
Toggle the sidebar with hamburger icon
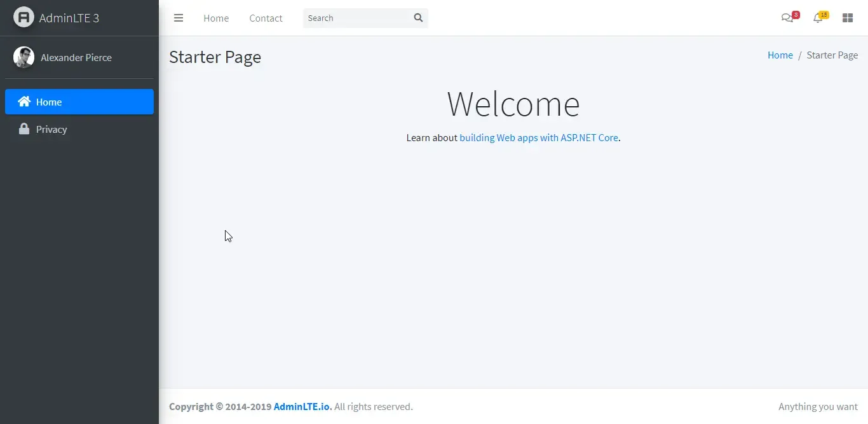(179, 18)
